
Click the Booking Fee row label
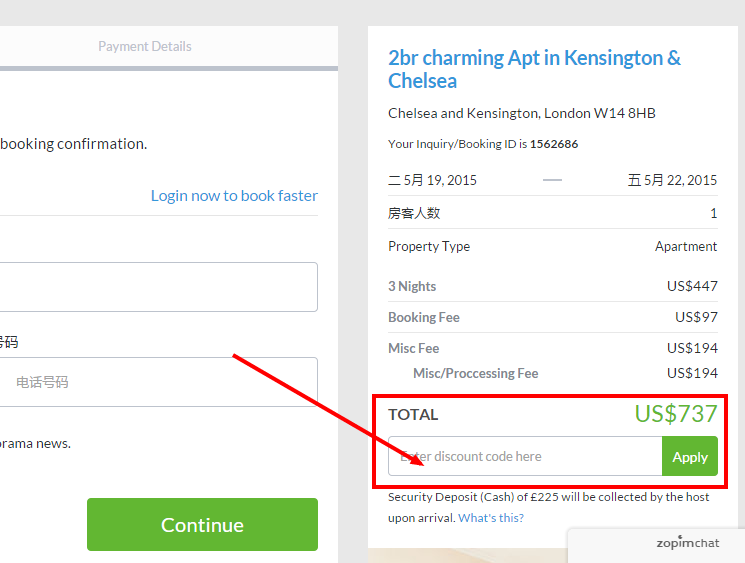[x=424, y=317]
